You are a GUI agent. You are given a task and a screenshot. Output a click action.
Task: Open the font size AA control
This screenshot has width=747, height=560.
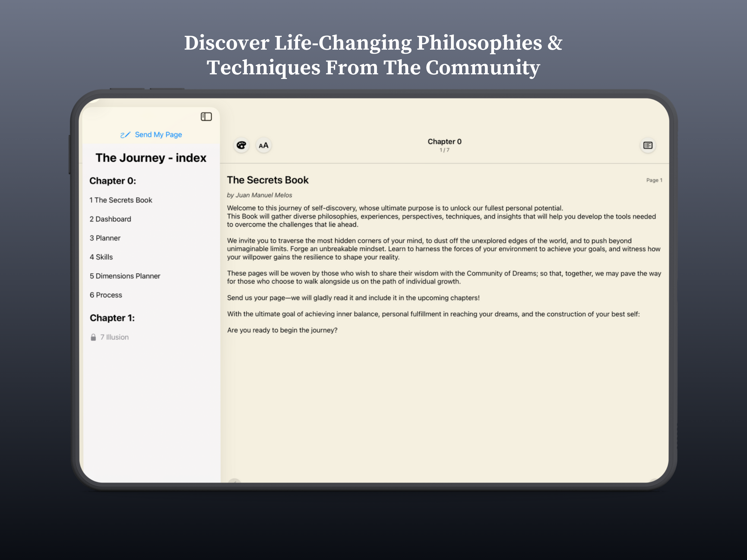coord(263,145)
